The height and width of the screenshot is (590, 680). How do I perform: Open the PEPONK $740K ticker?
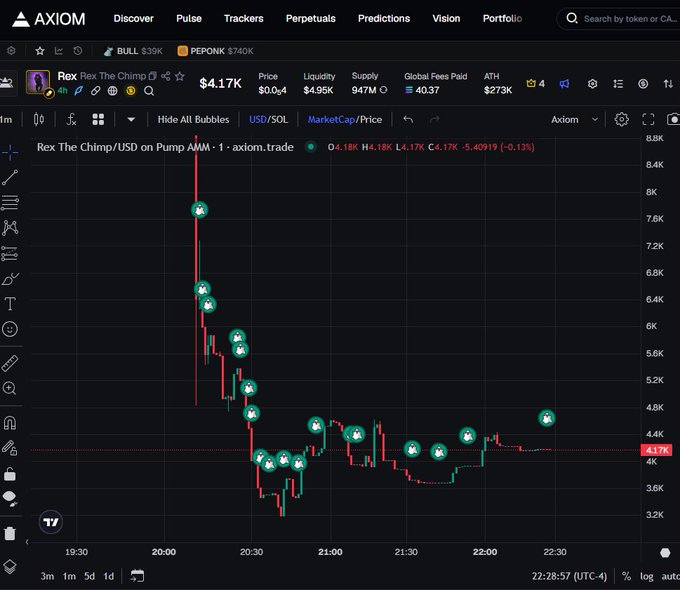pos(216,51)
